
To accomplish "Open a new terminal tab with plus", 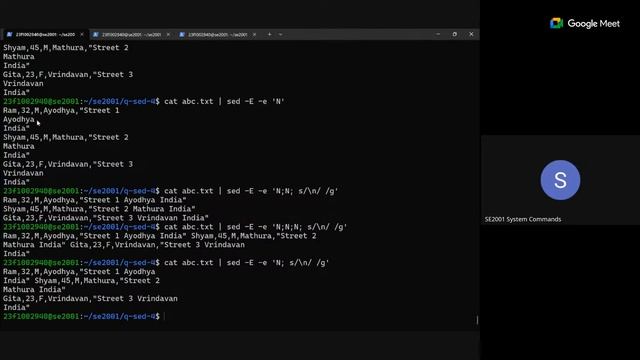I will pos(269,34).
